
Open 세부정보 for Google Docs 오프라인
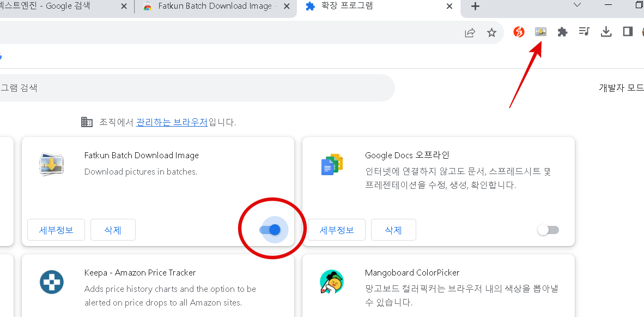[x=337, y=230]
